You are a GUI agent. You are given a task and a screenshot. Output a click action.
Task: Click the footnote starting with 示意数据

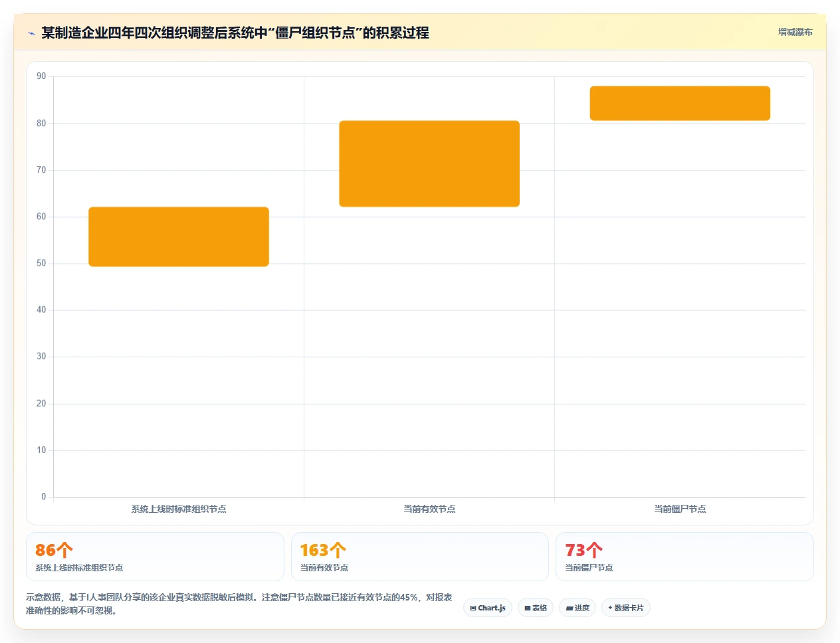pos(239,604)
